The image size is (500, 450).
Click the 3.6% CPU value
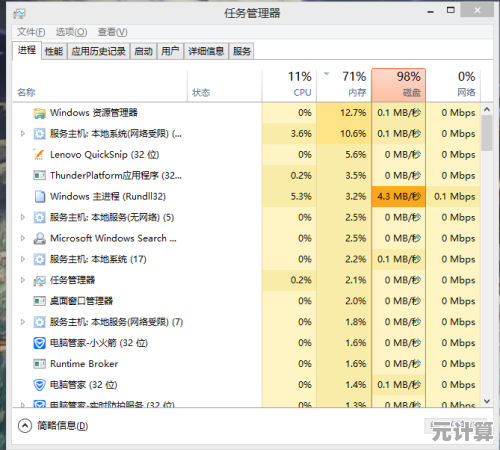tap(301, 134)
